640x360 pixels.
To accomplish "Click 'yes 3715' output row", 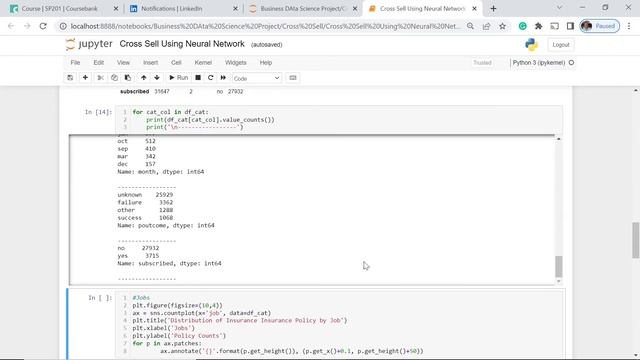I will (x=138, y=256).
